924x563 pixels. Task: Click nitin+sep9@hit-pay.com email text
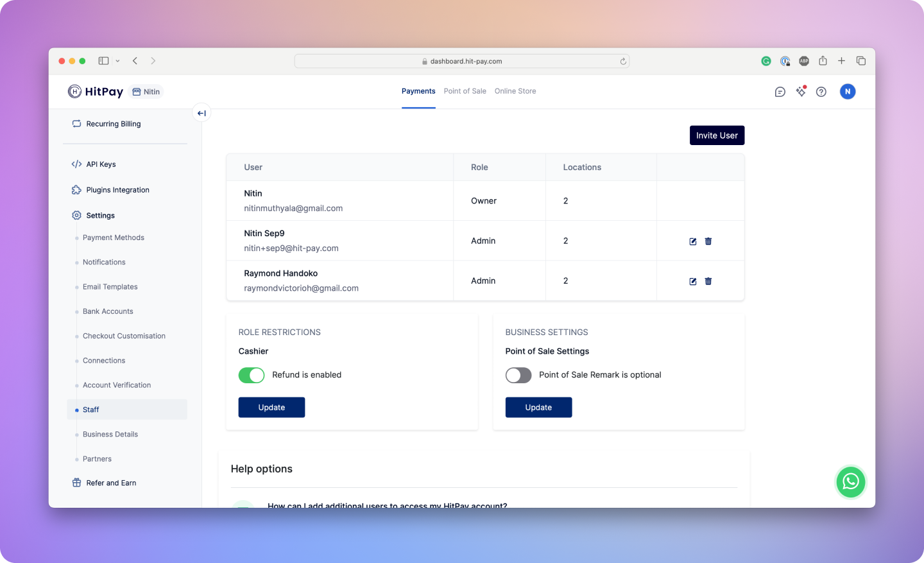[291, 248]
